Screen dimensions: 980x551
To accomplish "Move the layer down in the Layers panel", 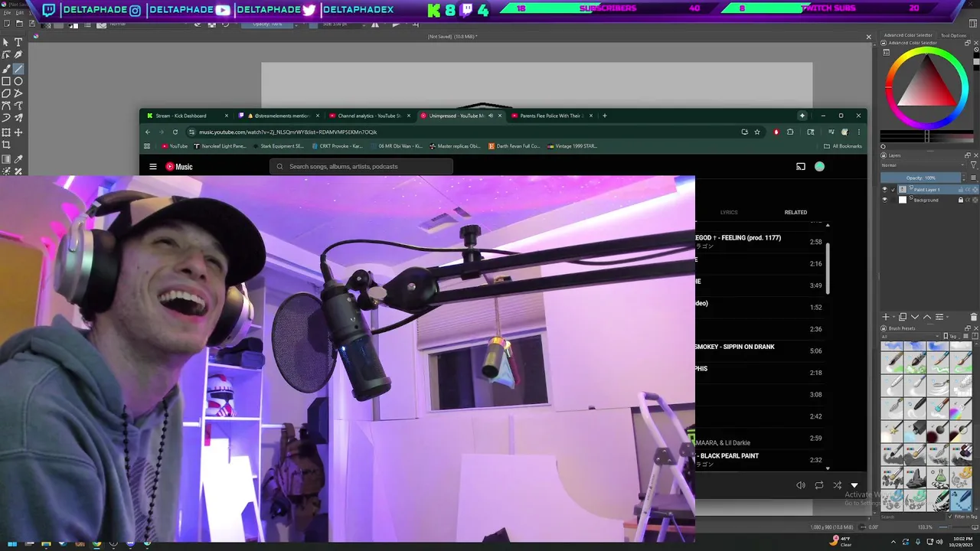I will pyautogui.click(x=915, y=317).
